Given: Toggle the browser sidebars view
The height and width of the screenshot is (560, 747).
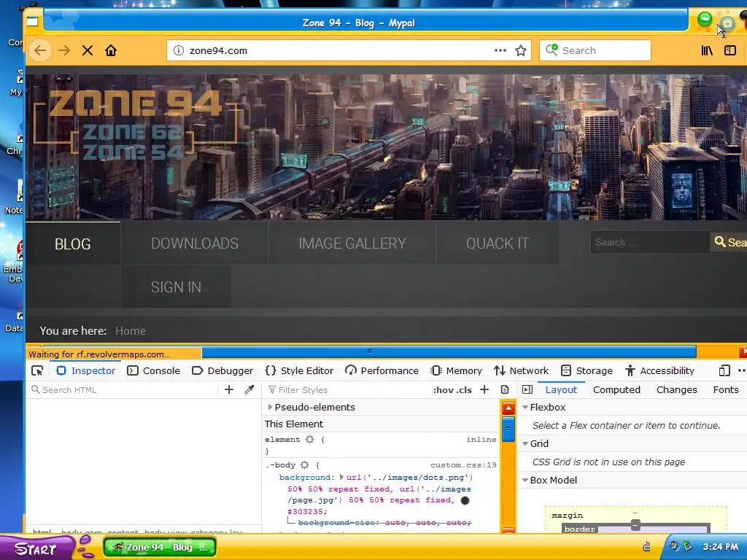Looking at the screenshot, I should click(729, 50).
